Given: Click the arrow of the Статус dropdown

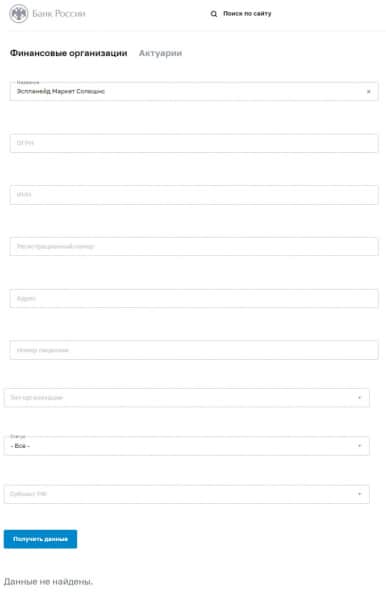Looking at the screenshot, I should (x=359, y=446).
